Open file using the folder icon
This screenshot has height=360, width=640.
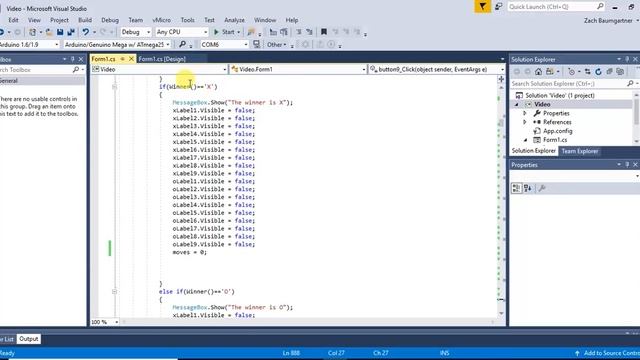pyautogui.click(x=49, y=32)
